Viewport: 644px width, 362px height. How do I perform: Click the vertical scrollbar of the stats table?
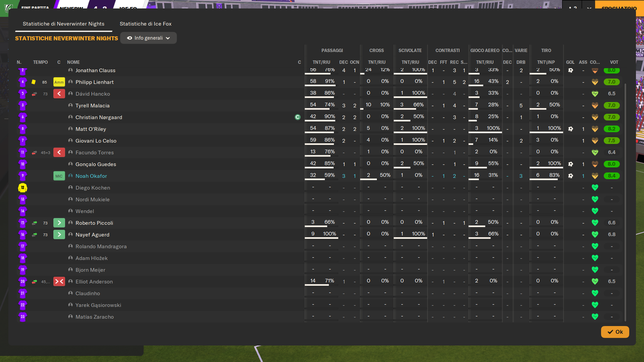click(x=625, y=201)
